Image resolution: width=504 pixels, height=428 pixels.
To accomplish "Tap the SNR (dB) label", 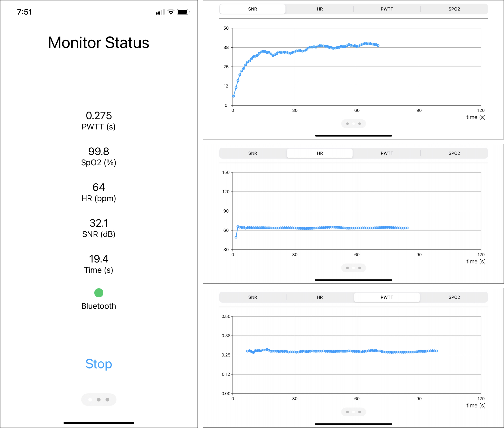I will pyautogui.click(x=98, y=234).
